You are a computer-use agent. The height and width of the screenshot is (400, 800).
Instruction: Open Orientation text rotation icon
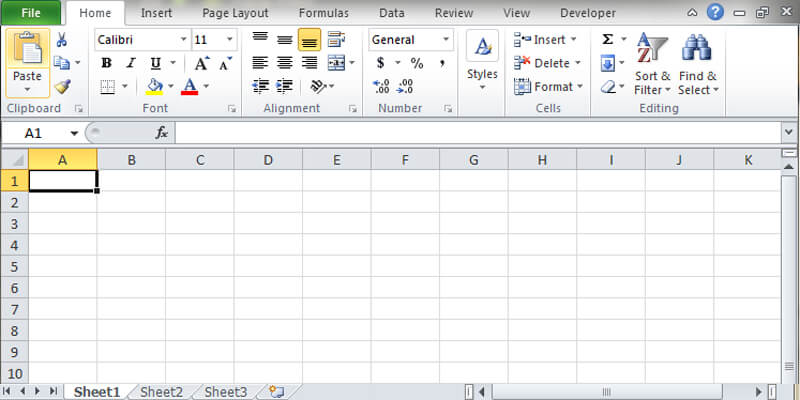[x=318, y=86]
